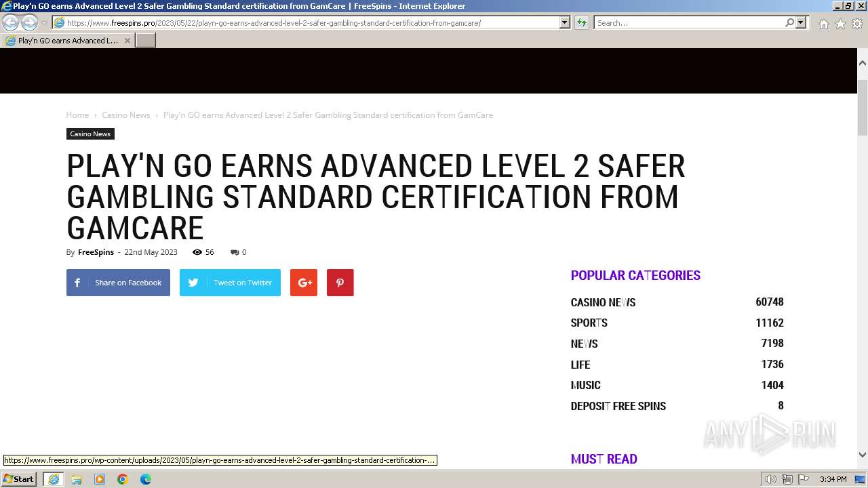Click the article headline text
Image resolution: width=868 pixels, height=488 pixels.
coord(376,197)
